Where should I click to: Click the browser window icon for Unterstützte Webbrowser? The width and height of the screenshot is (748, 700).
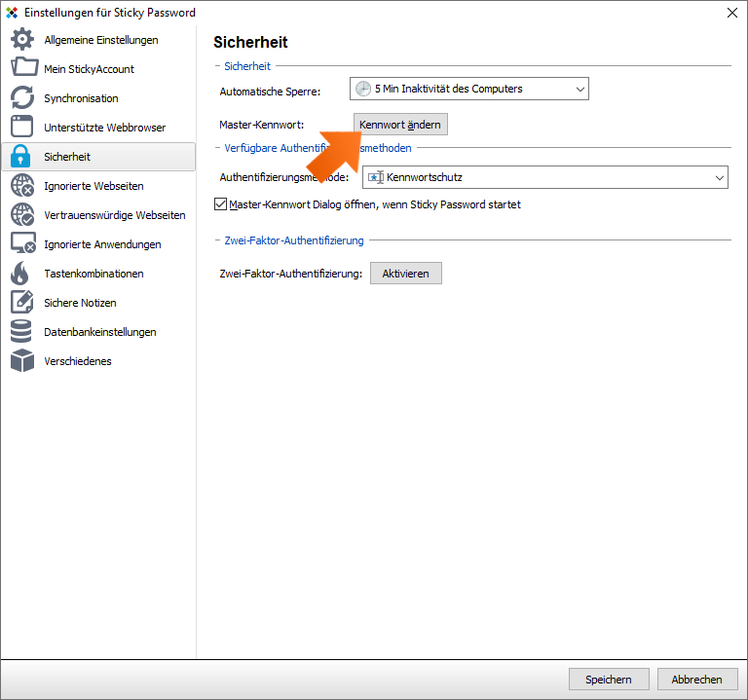pos(22,127)
